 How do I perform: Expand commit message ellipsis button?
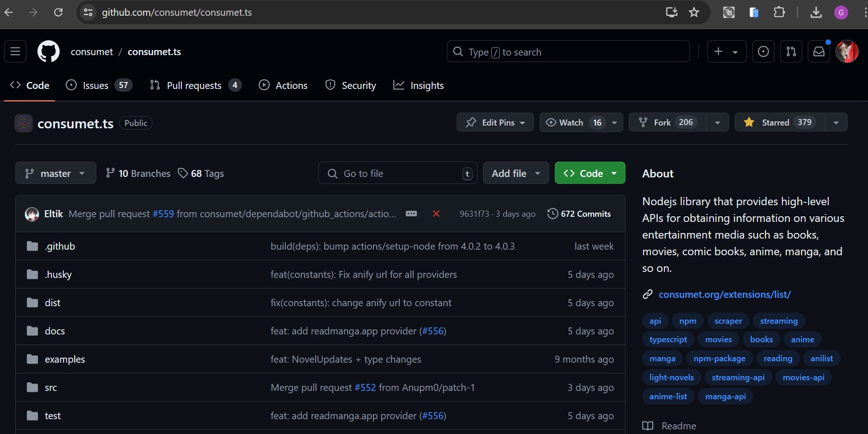[411, 214]
